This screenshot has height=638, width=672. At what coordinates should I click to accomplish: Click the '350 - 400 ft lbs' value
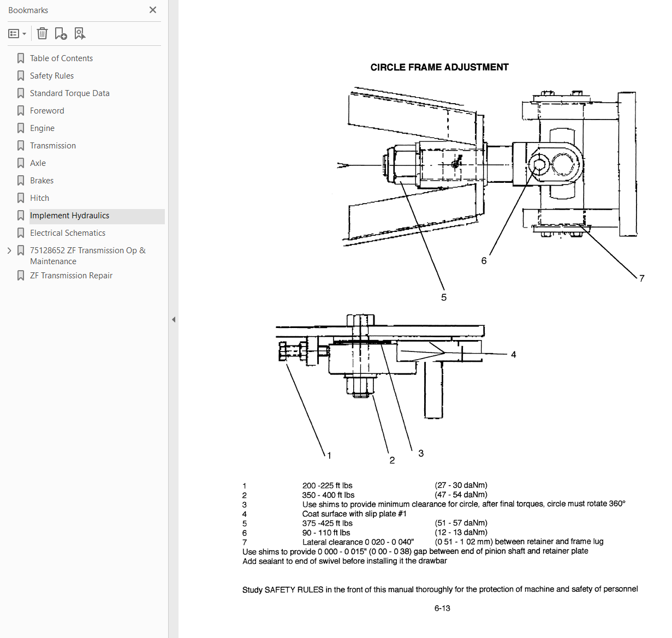click(329, 495)
